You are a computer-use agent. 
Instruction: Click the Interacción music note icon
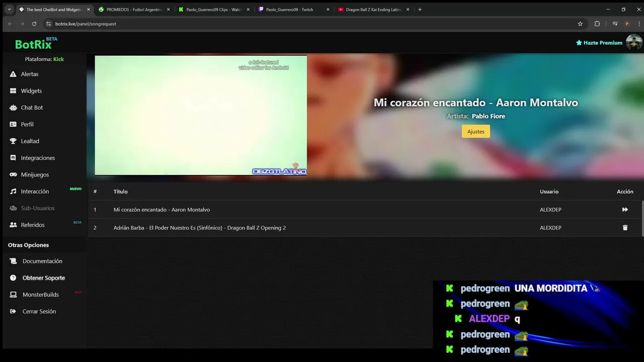point(13,192)
